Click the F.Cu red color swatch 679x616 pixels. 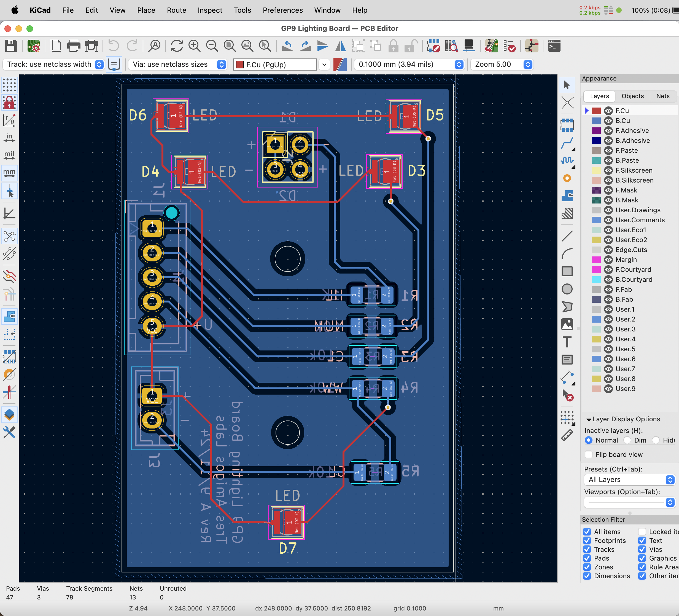pos(596,111)
